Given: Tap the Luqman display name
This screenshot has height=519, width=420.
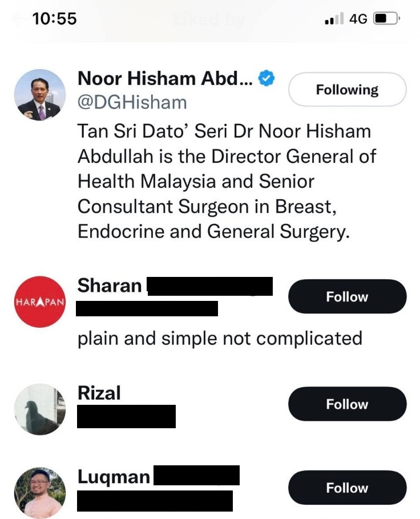Looking at the screenshot, I should [114, 477].
